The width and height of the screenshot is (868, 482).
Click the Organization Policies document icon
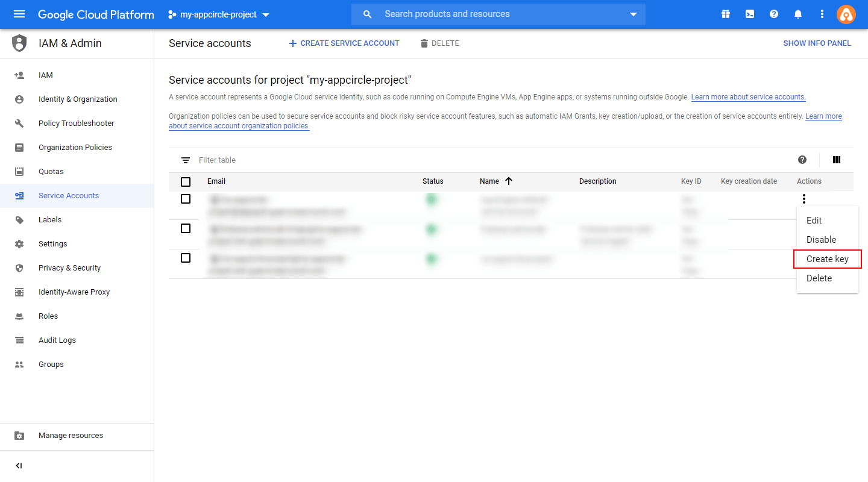click(x=19, y=148)
